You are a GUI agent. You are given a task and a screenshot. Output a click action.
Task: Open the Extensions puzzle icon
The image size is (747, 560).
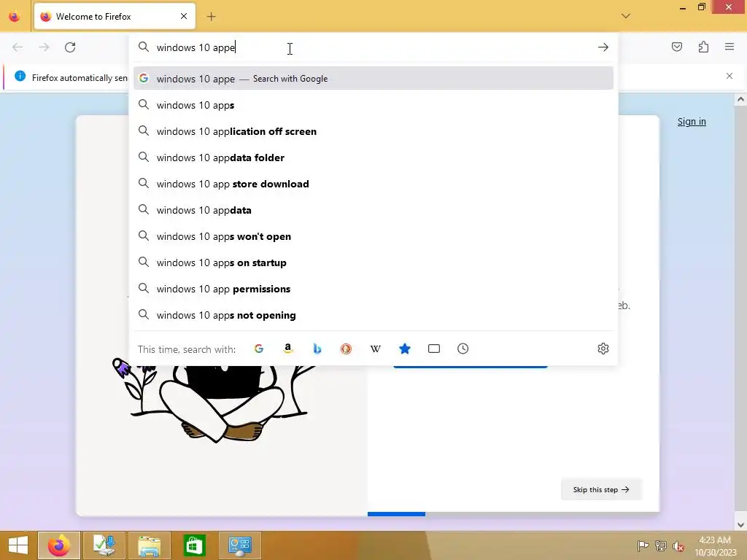coord(703,47)
